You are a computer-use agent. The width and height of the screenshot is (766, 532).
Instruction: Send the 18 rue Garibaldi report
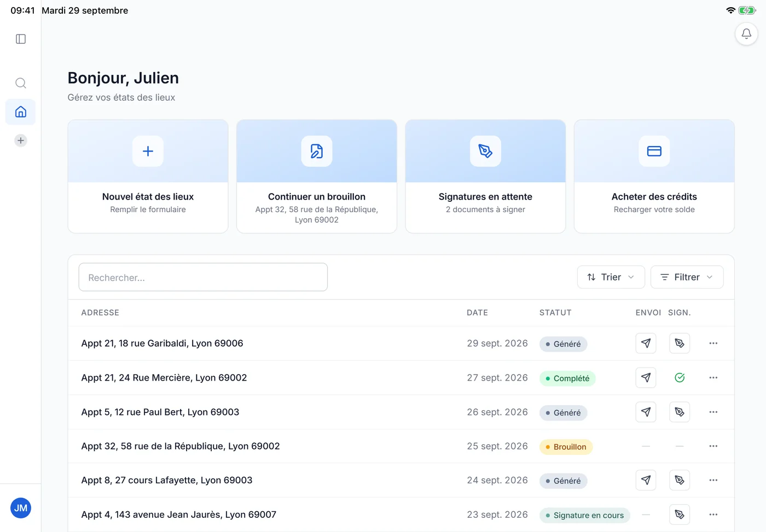coord(646,343)
